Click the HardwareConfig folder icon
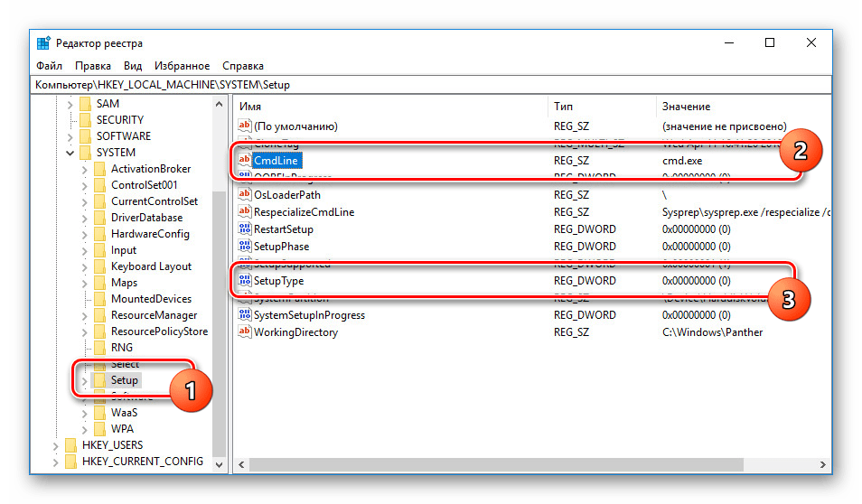 (x=99, y=234)
